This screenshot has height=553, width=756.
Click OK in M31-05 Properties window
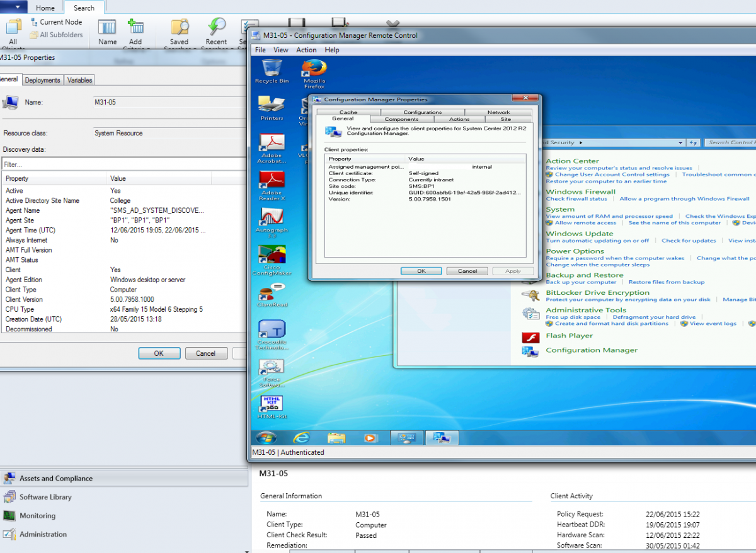159,353
